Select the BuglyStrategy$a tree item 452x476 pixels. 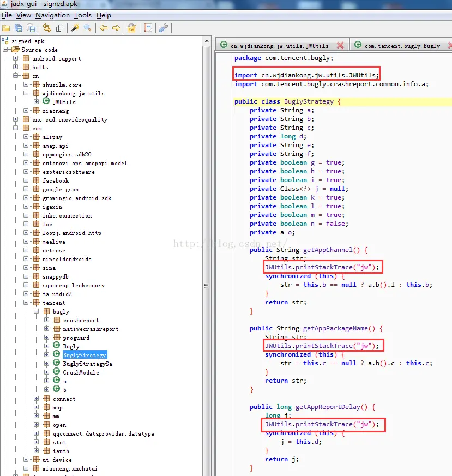87,364
